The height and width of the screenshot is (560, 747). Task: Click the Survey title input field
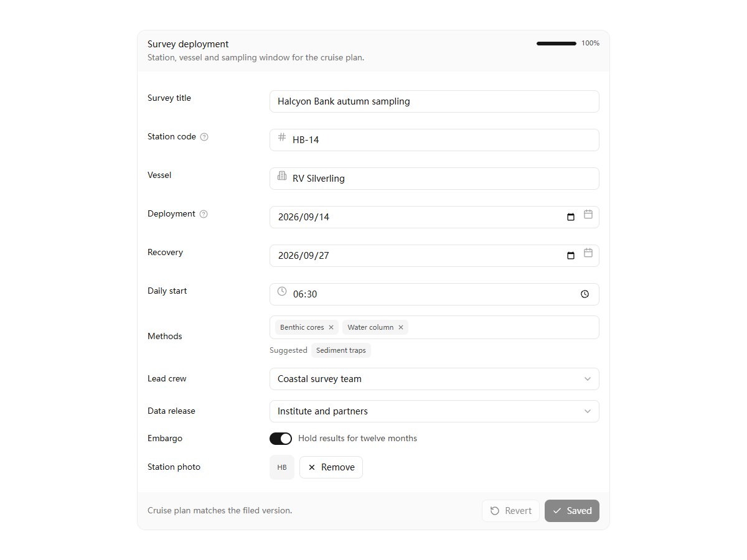pyautogui.click(x=435, y=101)
